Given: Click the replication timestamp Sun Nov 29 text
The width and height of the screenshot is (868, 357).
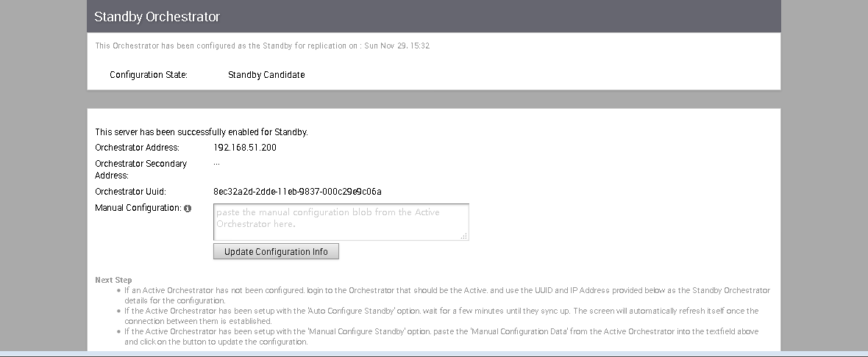Looking at the screenshot, I should [x=397, y=46].
